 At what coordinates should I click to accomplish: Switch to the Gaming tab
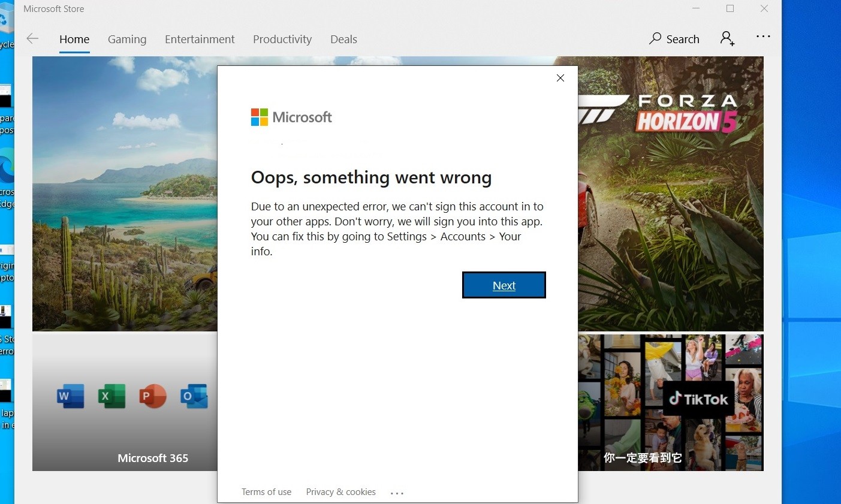[x=127, y=40]
